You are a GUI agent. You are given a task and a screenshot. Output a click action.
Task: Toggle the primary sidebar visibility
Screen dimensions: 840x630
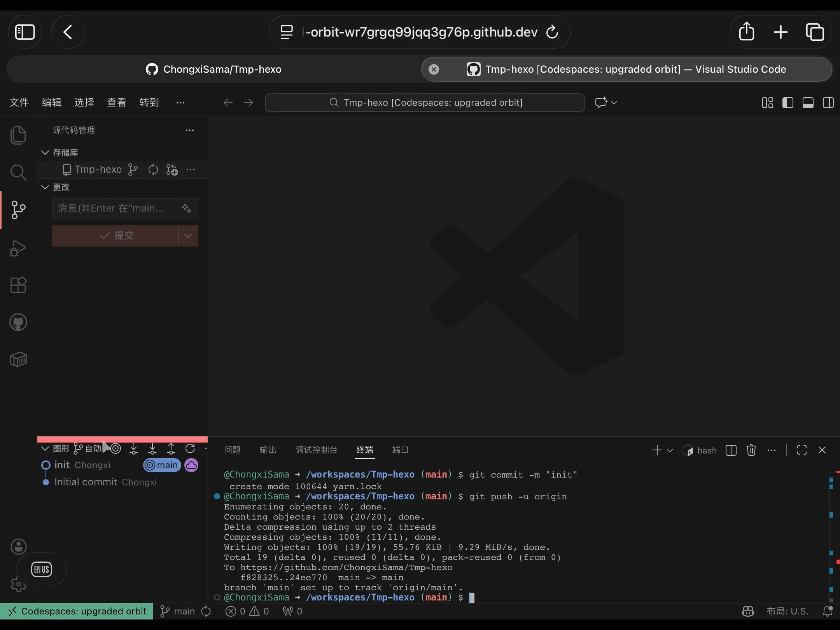click(x=789, y=102)
